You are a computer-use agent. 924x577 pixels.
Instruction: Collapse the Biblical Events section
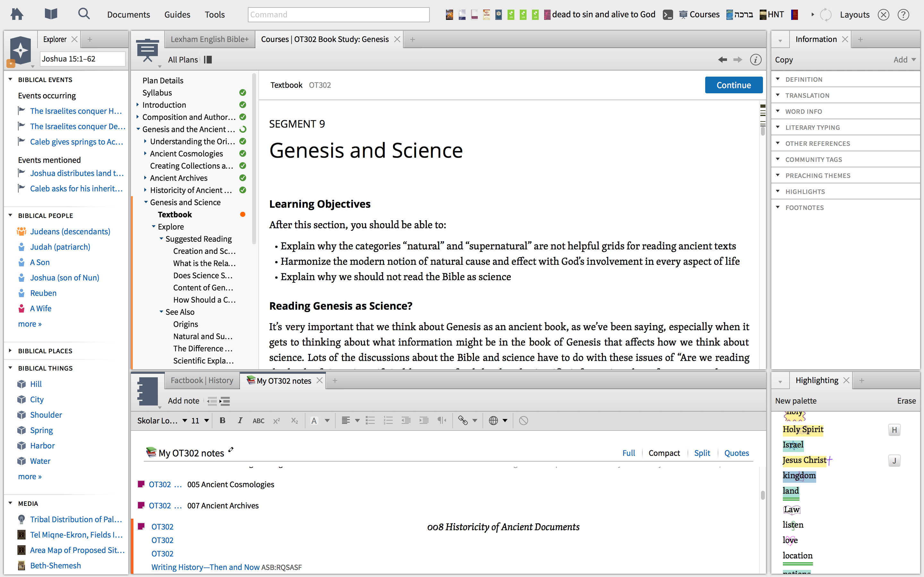[x=10, y=79]
